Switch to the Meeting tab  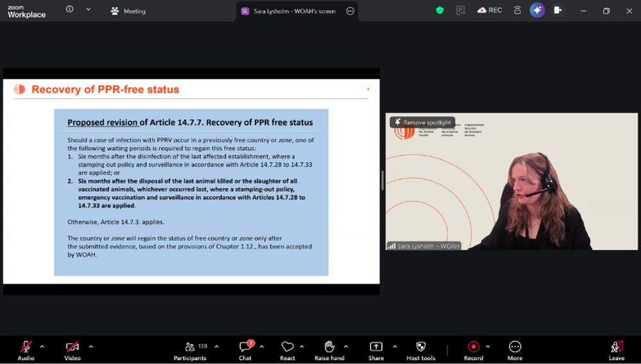[x=128, y=11]
